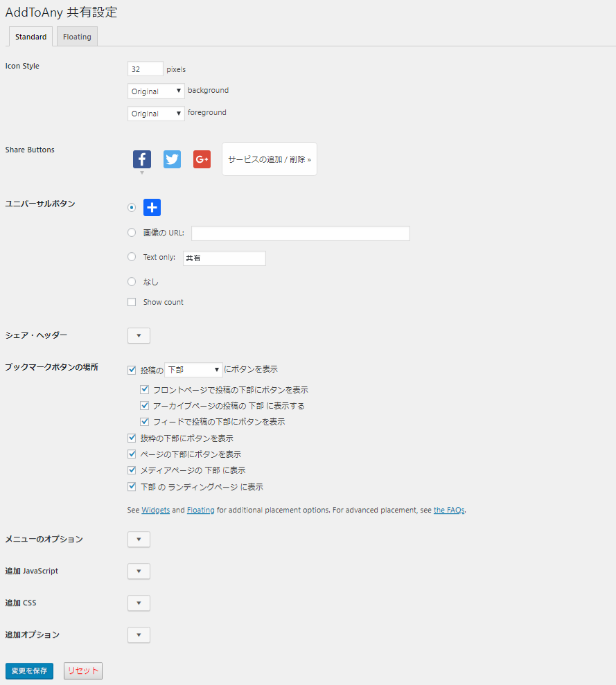
Task: Toggle the 投稿の下部にボタンを表示 checkbox
Action: pyautogui.click(x=132, y=370)
